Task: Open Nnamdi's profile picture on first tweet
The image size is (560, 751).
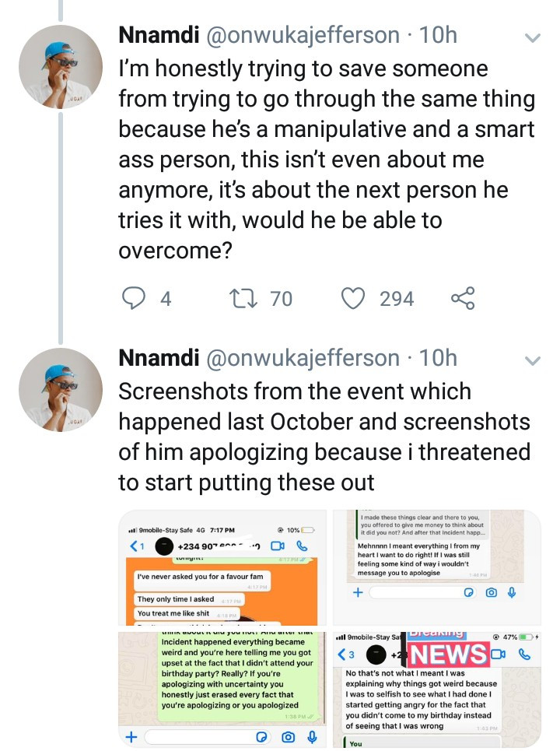Action: pos(61,66)
